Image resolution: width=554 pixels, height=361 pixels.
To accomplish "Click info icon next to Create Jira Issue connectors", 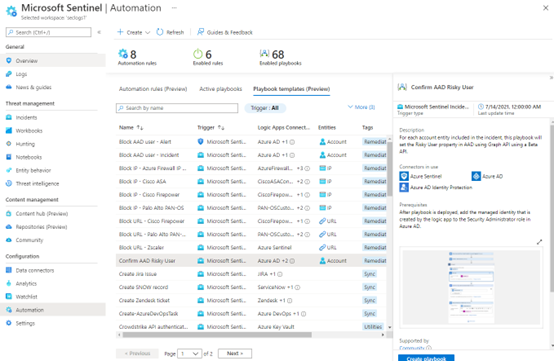I will [x=280, y=274].
